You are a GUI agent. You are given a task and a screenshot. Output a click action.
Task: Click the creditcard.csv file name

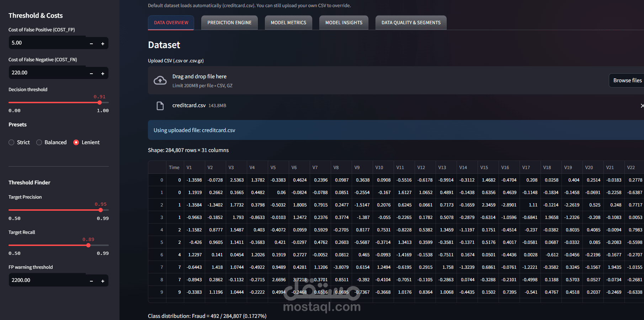click(x=189, y=105)
